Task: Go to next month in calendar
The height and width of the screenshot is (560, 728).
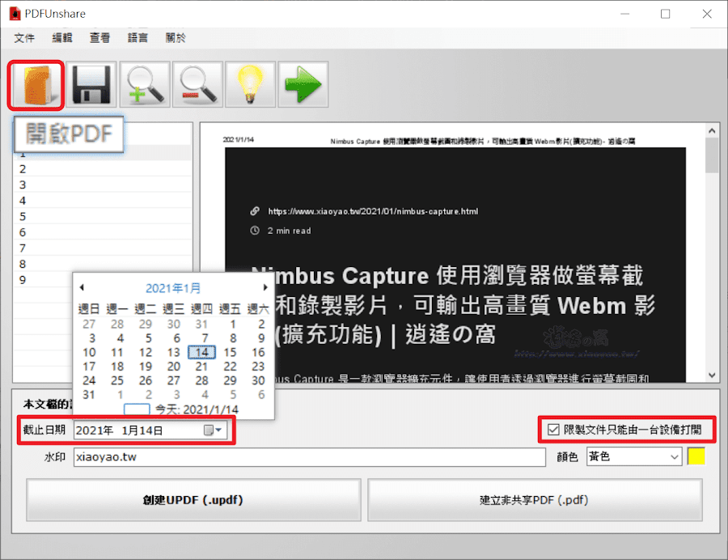Action: click(265, 287)
